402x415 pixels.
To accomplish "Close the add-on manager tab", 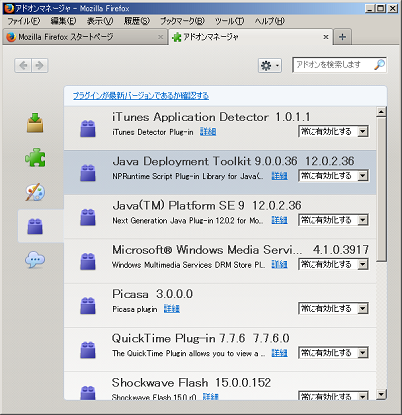I will pos(326,37).
